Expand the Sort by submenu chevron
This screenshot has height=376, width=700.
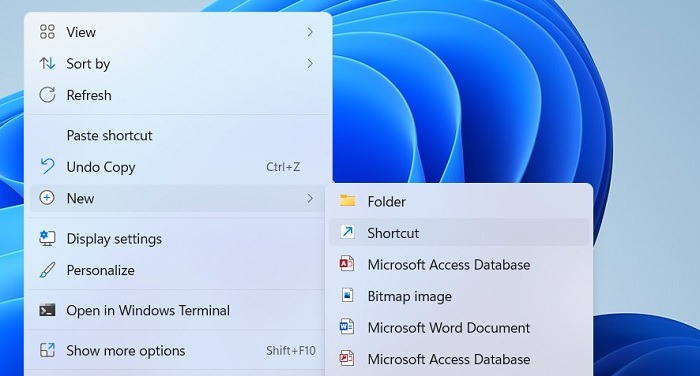(x=310, y=63)
